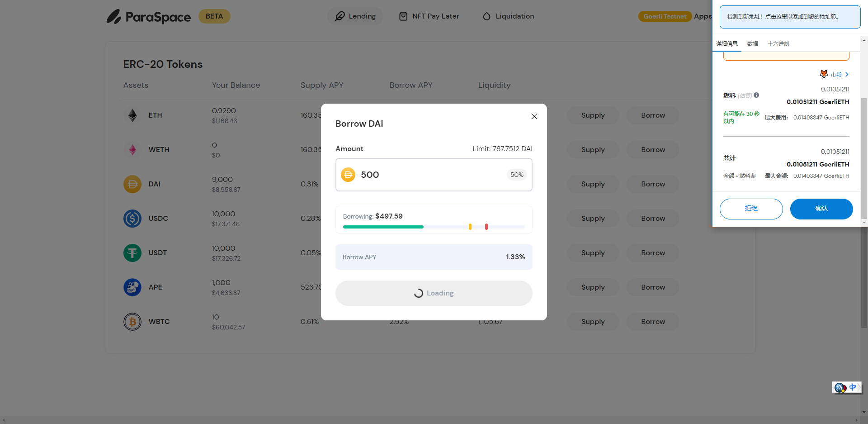
Task: Click the gas estimate info icon
Action: [756, 95]
